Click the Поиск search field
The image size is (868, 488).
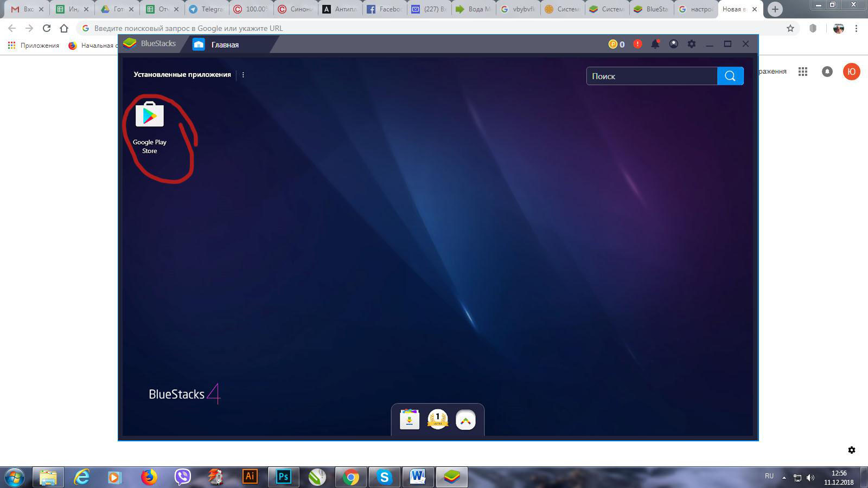tap(652, 76)
